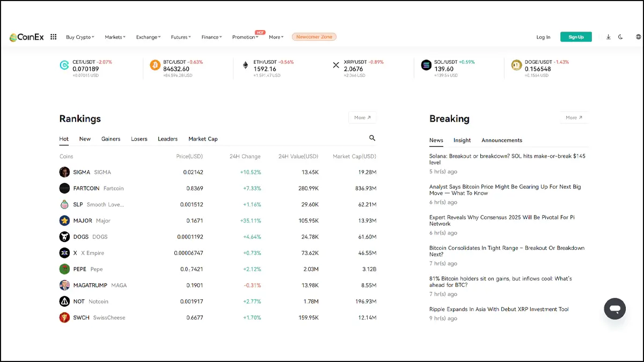Click the SOL/USDT price 139.60

pos(444,69)
